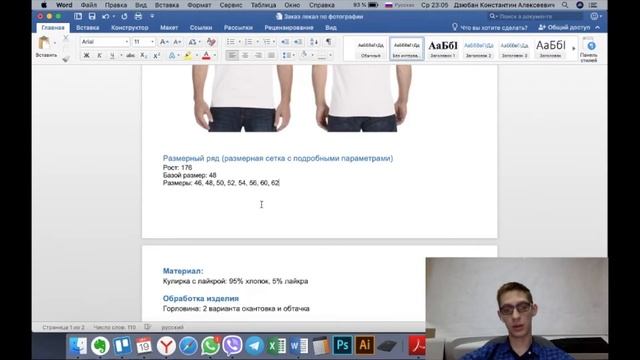The height and width of the screenshot is (360, 640).
Task: Click the decrease indent icon
Action: (x=285, y=42)
